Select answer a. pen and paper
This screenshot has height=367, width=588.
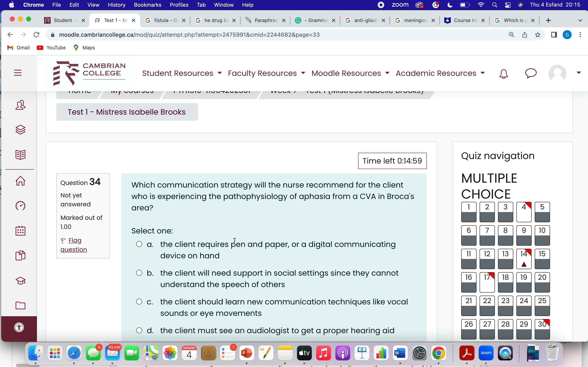(139, 244)
